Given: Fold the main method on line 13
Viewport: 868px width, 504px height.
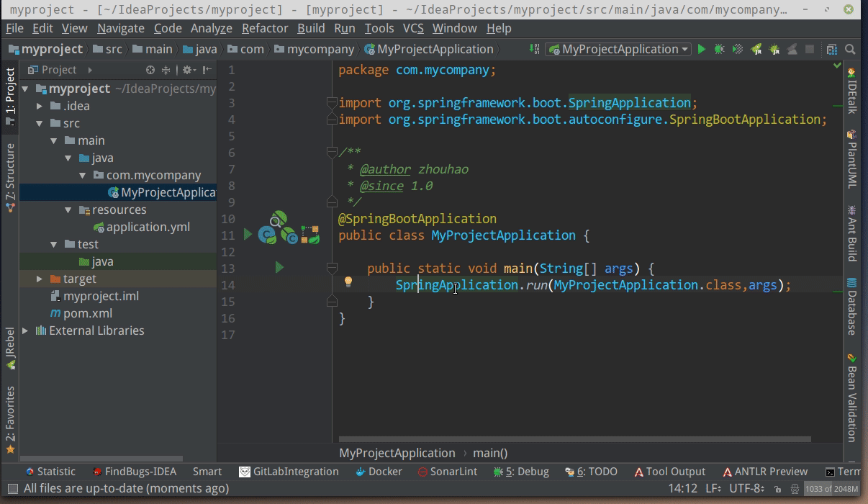Looking at the screenshot, I should click(x=332, y=268).
